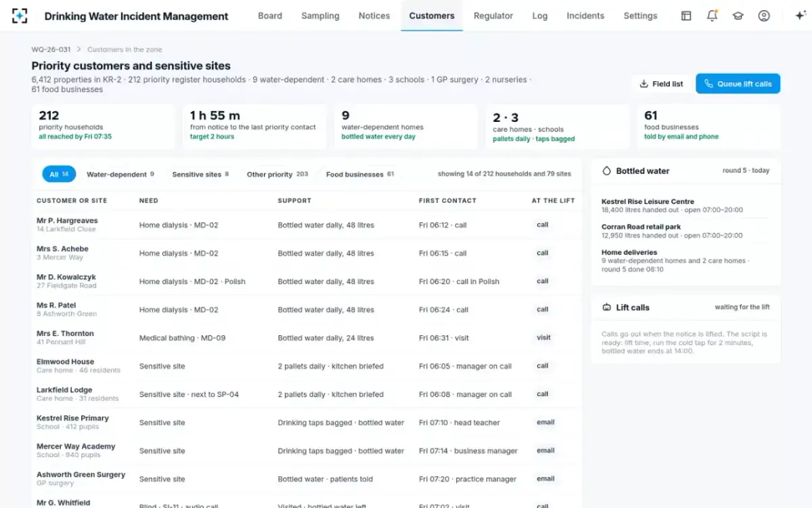Click the Lift calls panel icon
812x508 pixels.
[606, 308]
